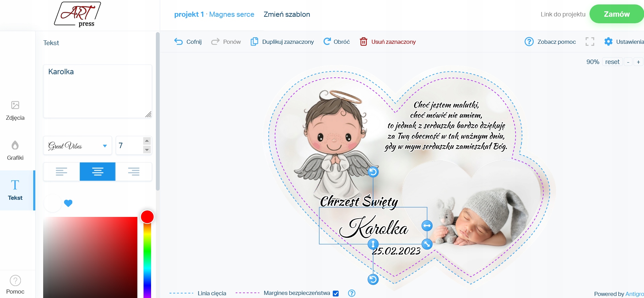Open Ustawienia gear settings
Image resolution: width=644 pixels, height=298 pixels.
point(608,42)
